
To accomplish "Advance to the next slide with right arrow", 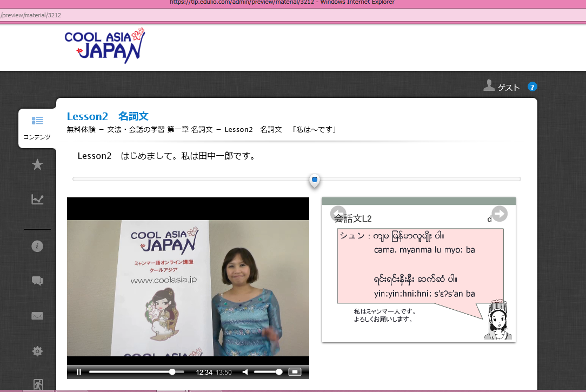I will tap(500, 214).
